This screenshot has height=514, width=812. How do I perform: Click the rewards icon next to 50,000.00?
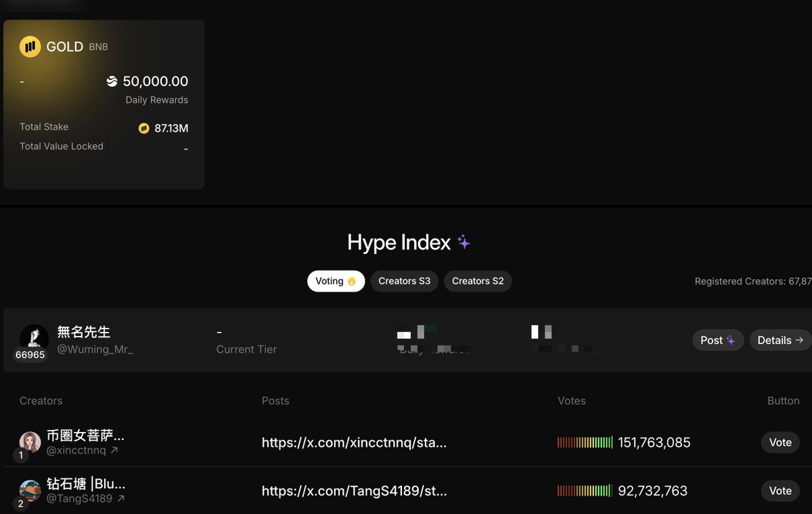(112, 81)
